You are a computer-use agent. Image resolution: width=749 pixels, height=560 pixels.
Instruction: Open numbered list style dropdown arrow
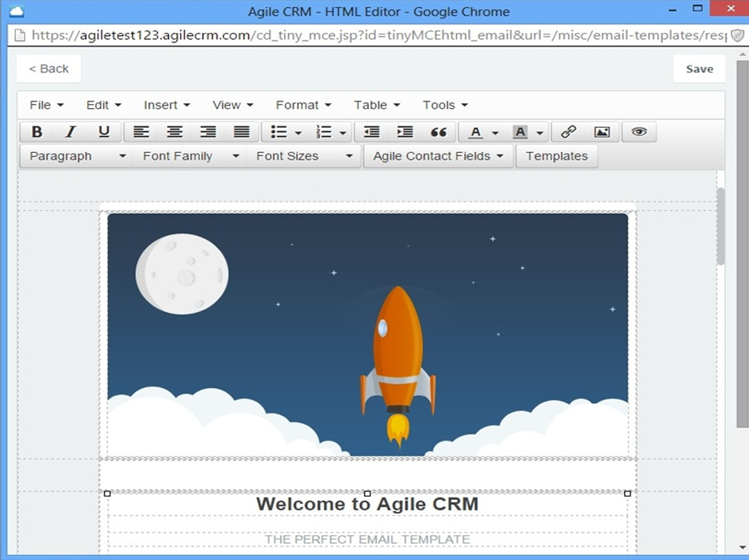point(343,133)
